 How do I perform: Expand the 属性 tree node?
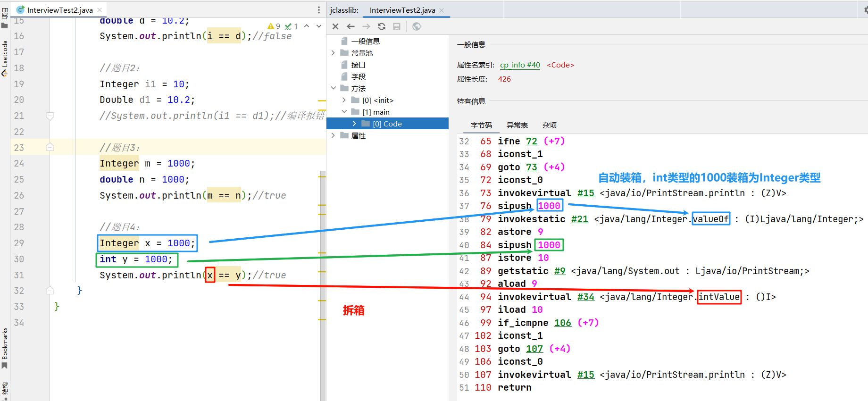coord(333,135)
